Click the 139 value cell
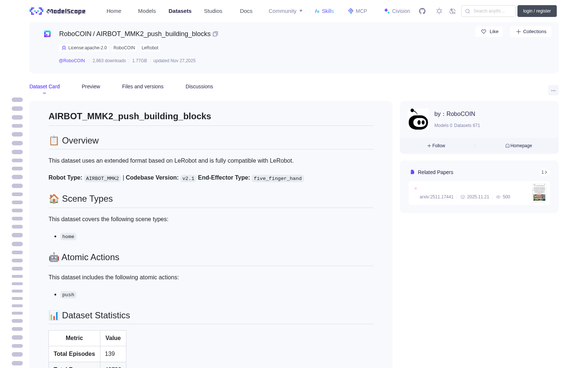The width and height of the screenshot is (588, 368). coord(113,354)
